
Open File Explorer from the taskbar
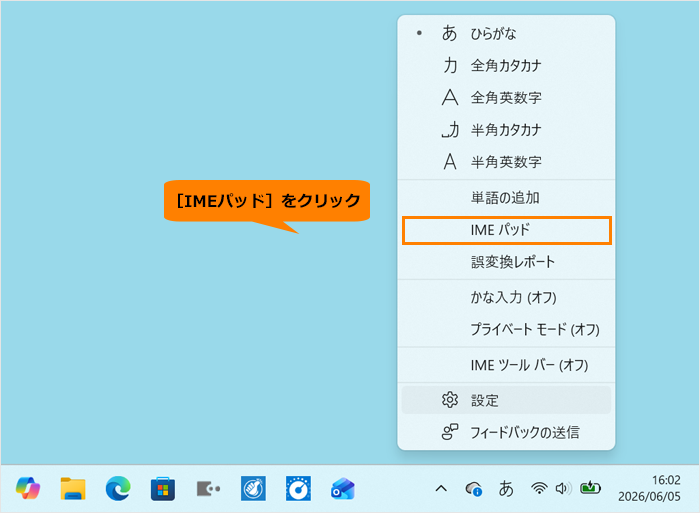73,489
